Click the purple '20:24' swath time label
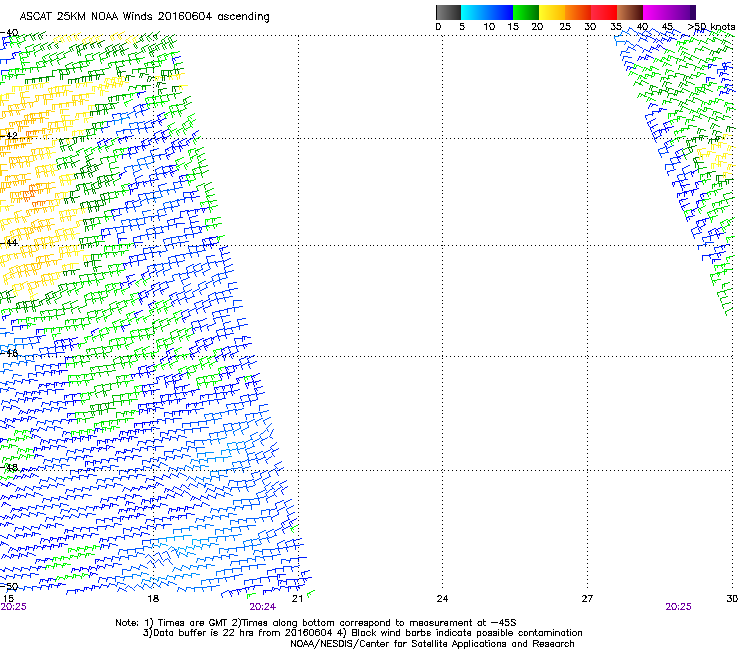 point(262,607)
